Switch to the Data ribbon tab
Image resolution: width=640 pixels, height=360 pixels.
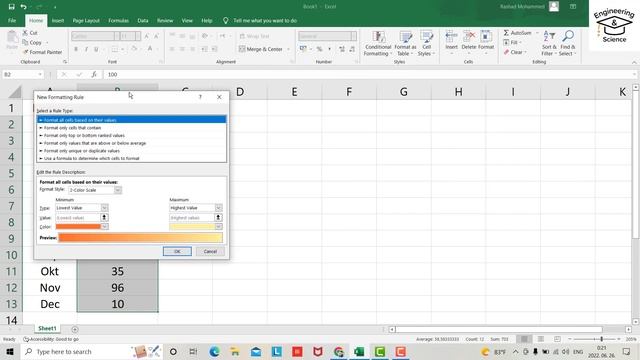click(x=143, y=20)
